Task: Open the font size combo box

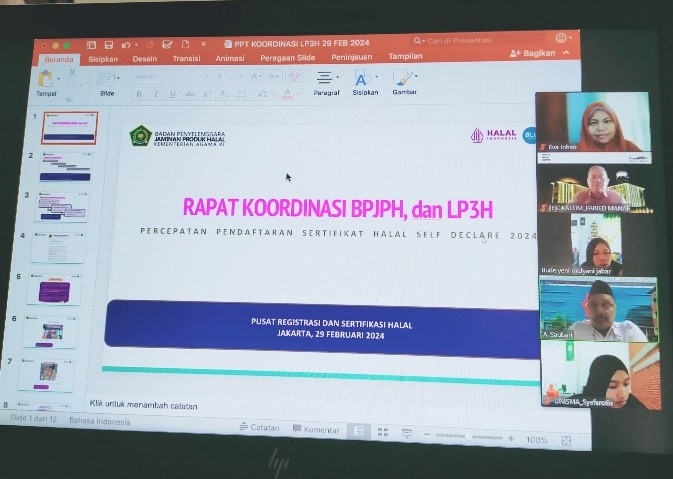Action: click(x=227, y=76)
